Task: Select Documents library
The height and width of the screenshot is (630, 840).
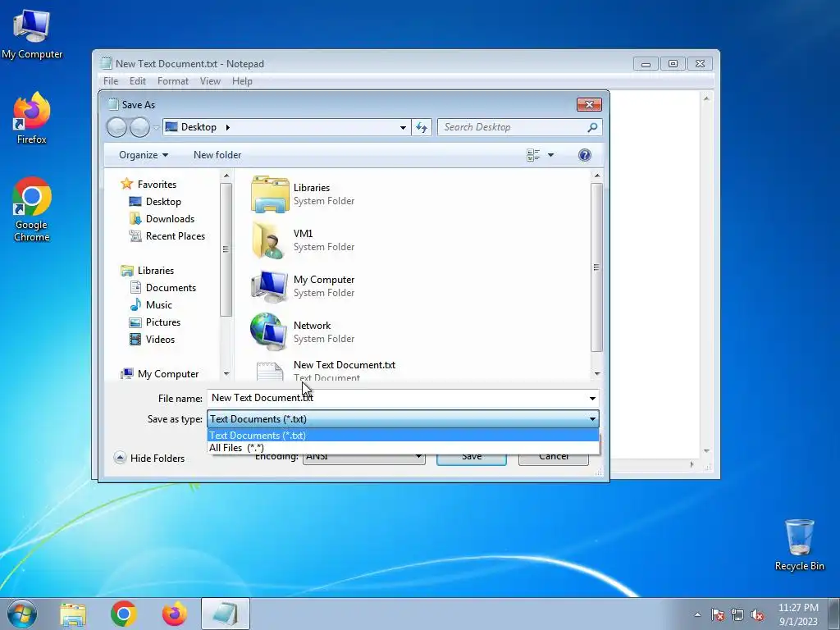Action: click(163, 288)
